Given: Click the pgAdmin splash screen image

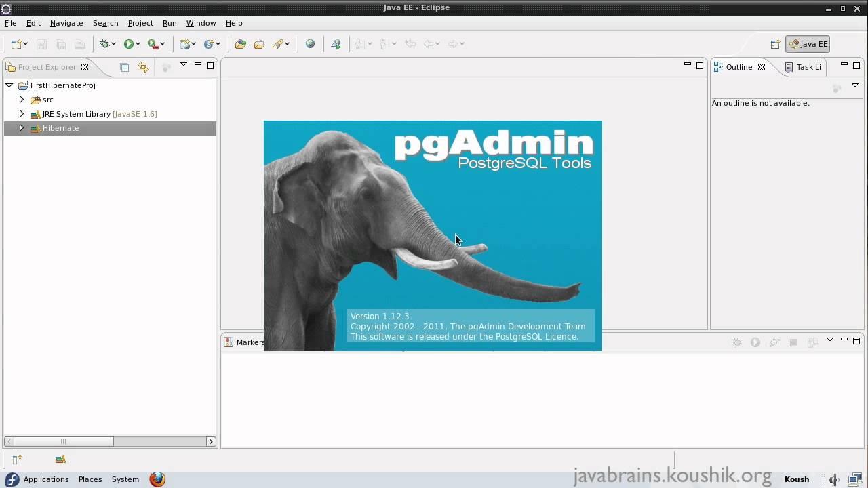Looking at the screenshot, I should pyautogui.click(x=433, y=236).
